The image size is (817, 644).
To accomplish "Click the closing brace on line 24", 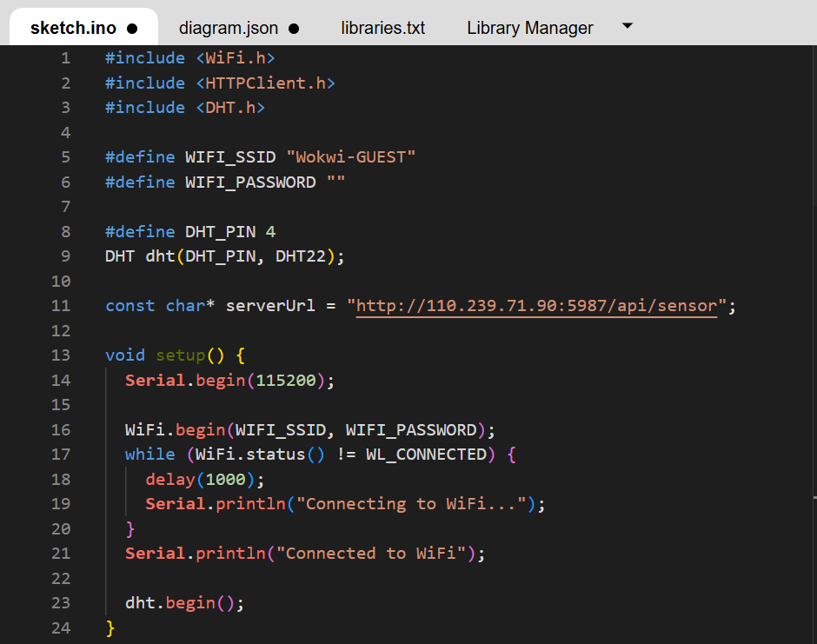I will pos(110,627).
